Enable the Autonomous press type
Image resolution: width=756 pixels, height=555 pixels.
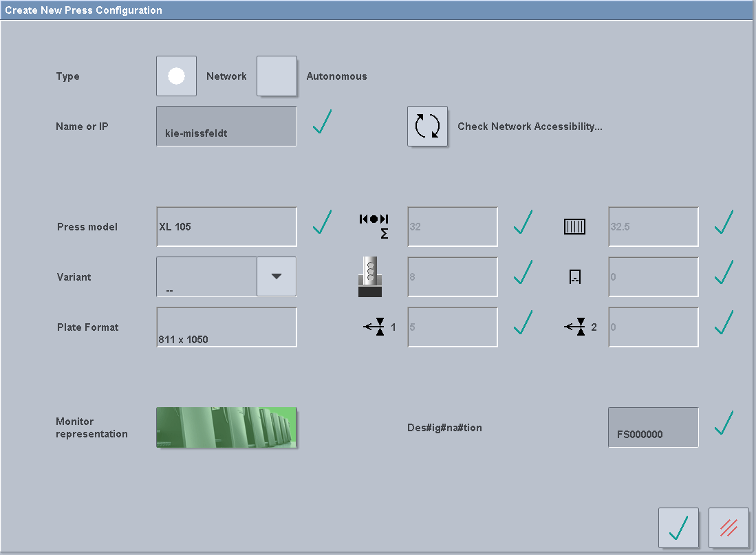[x=277, y=76]
